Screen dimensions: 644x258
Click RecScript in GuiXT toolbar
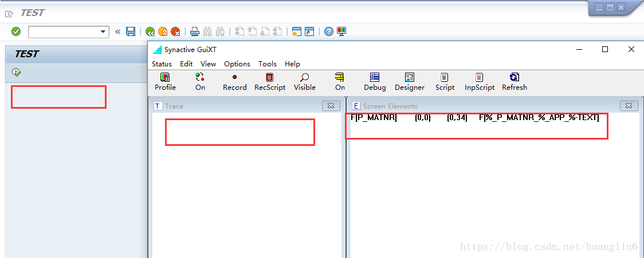click(270, 82)
